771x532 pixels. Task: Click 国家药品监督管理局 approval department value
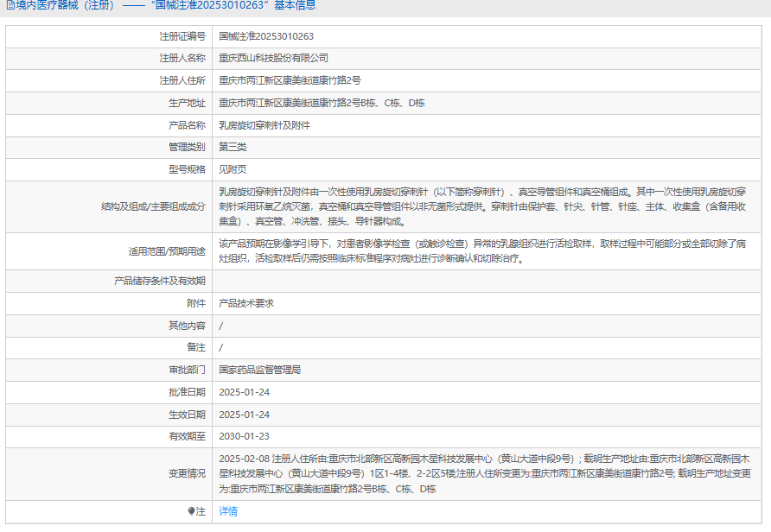click(259, 370)
